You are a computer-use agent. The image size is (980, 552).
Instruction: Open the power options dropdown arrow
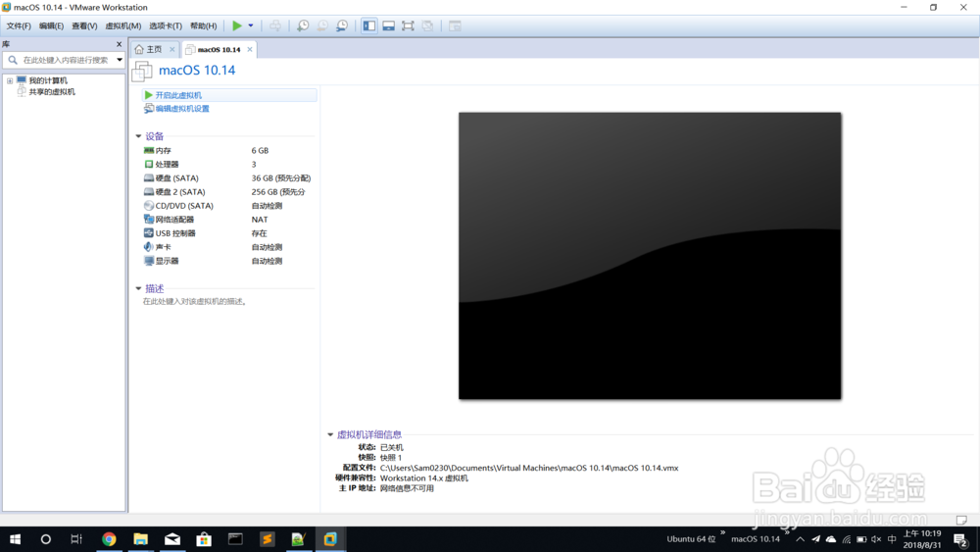point(251,25)
